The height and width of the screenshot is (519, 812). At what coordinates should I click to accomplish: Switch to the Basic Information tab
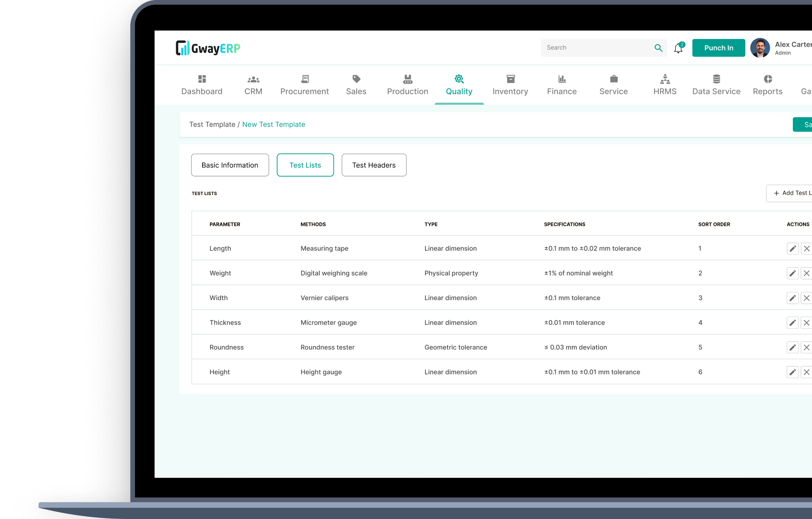click(230, 165)
